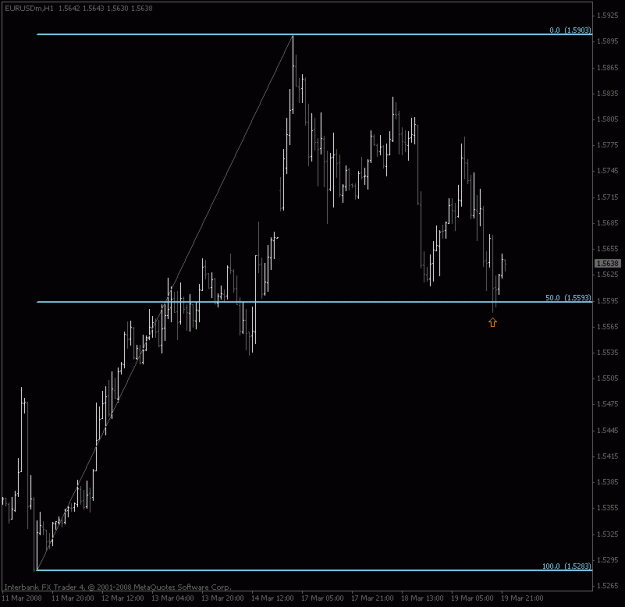Click the current price tag 1.5638

click(x=608, y=263)
